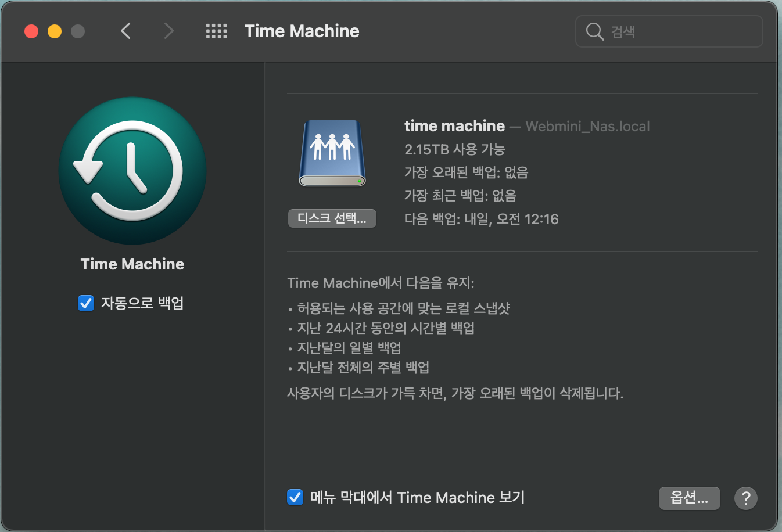This screenshot has width=782, height=532.
Task: Click the '가장 오래된 백업: 없음' line
Action: click(466, 172)
